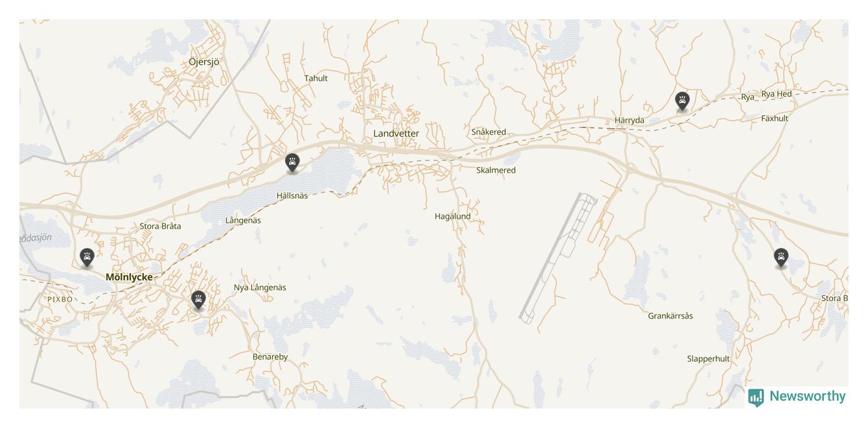The image size is (868, 428).
Task: Select the Snåkered place label
Action: click(488, 132)
